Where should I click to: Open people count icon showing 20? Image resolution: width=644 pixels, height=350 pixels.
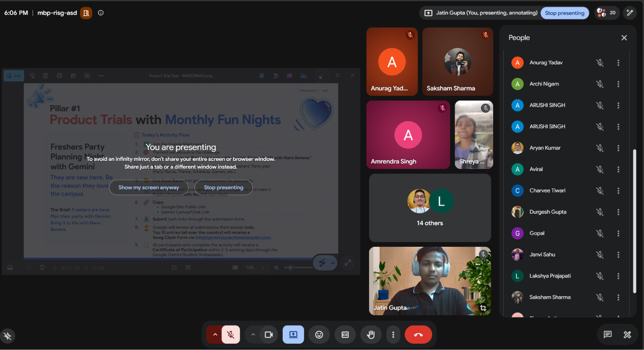click(x=606, y=13)
